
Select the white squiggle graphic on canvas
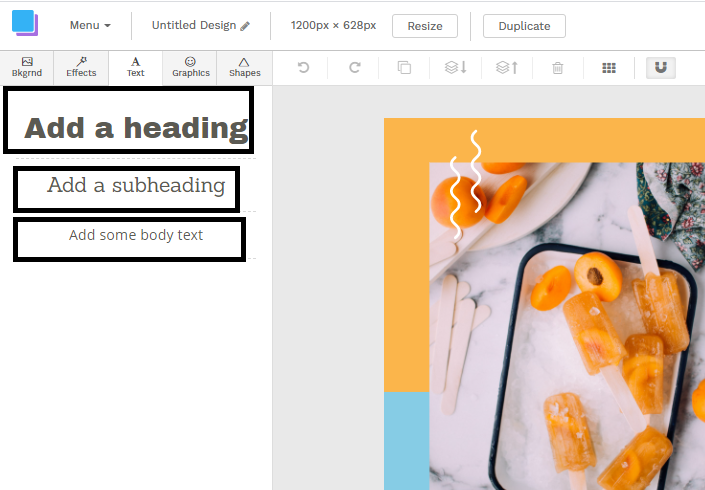pyautogui.click(x=466, y=184)
